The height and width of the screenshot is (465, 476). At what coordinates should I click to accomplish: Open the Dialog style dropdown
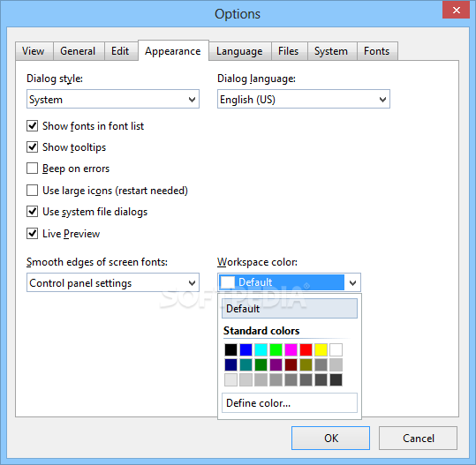(x=113, y=99)
